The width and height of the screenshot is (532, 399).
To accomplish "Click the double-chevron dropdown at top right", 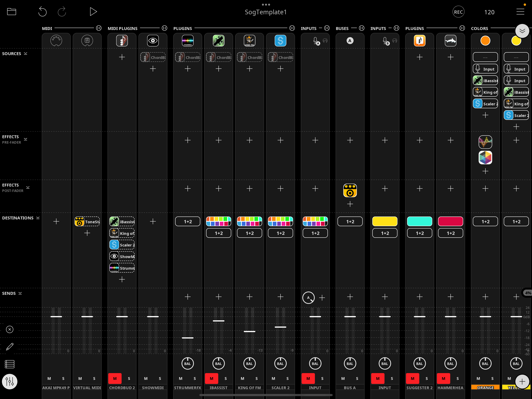I will click(x=522, y=31).
